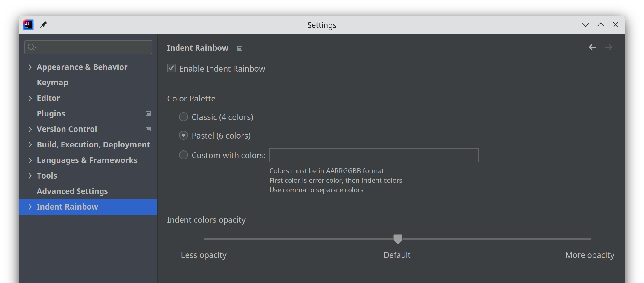Viewport: 644px width, 283px height.
Task: Switch to Advanced Settings
Action: [x=72, y=191]
